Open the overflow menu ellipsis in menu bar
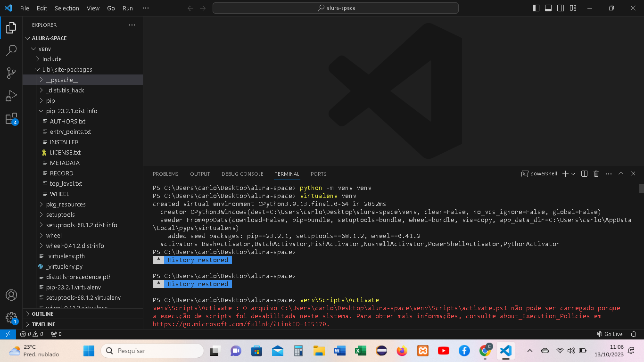 (146, 8)
